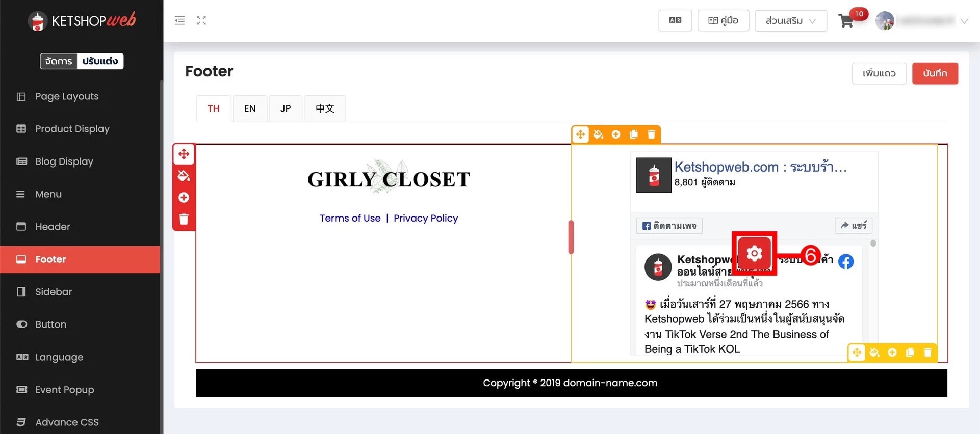Expand the user account dropdown arrow
980x434 pixels.
pos(964,21)
